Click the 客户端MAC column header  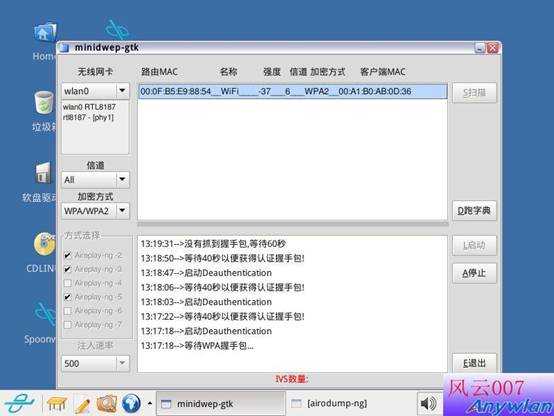coord(383,72)
